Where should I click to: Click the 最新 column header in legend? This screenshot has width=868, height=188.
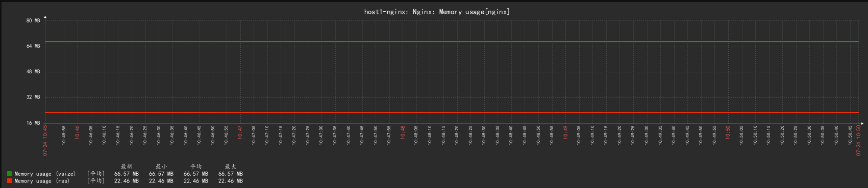pyautogui.click(x=127, y=167)
